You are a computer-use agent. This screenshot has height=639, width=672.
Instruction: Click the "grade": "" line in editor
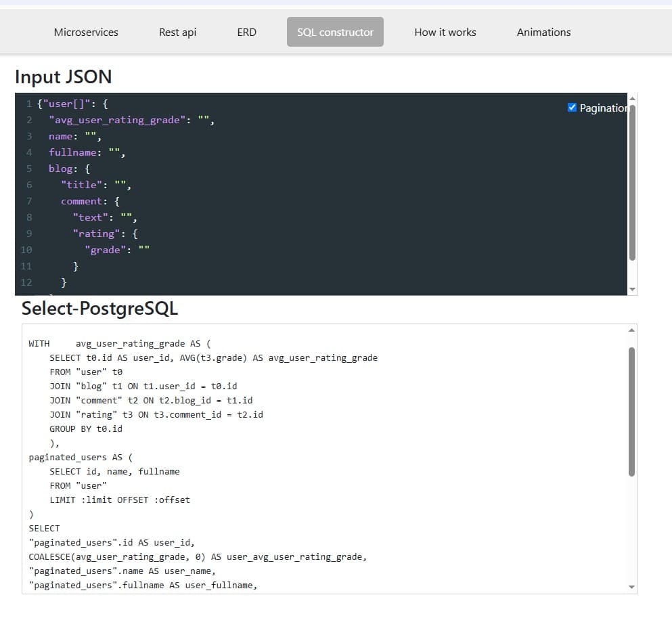pos(117,250)
